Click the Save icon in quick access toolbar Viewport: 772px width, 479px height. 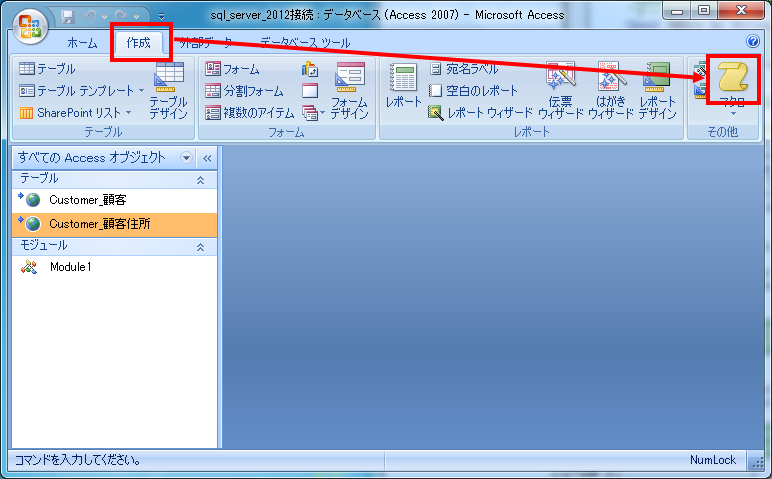point(68,17)
